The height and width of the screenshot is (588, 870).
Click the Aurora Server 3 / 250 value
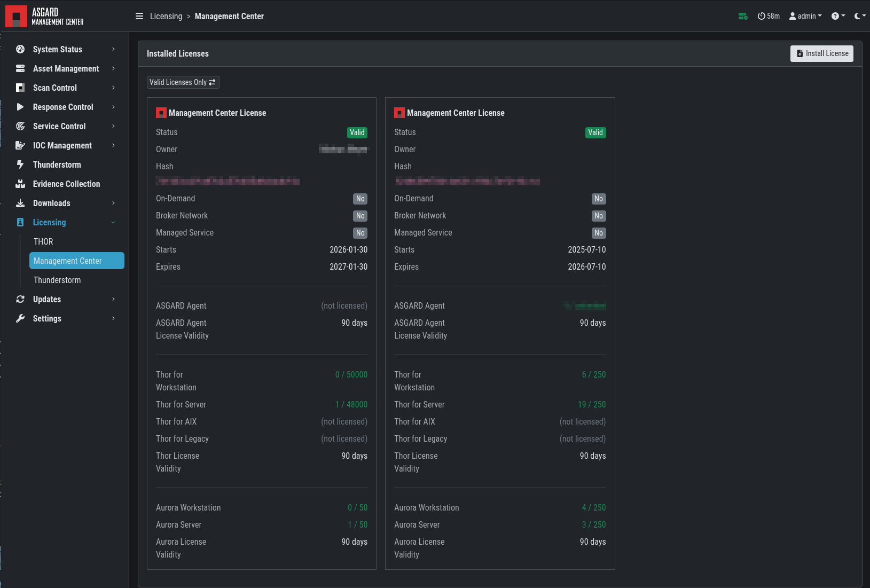594,524
